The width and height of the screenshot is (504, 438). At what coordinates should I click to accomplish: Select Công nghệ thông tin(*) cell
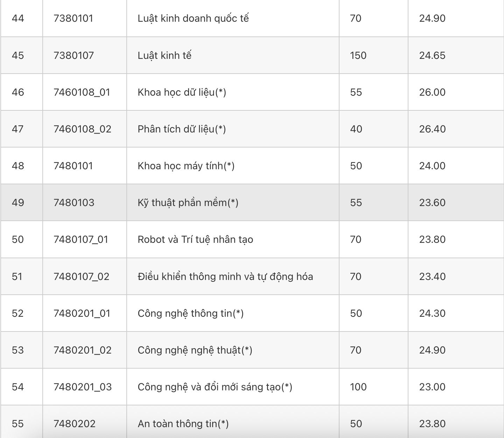point(233,313)
